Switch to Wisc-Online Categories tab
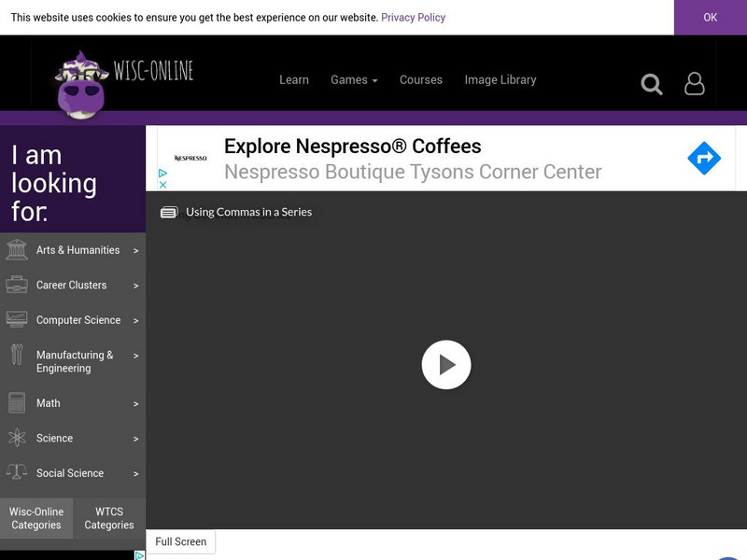 (x=36, y=518)
